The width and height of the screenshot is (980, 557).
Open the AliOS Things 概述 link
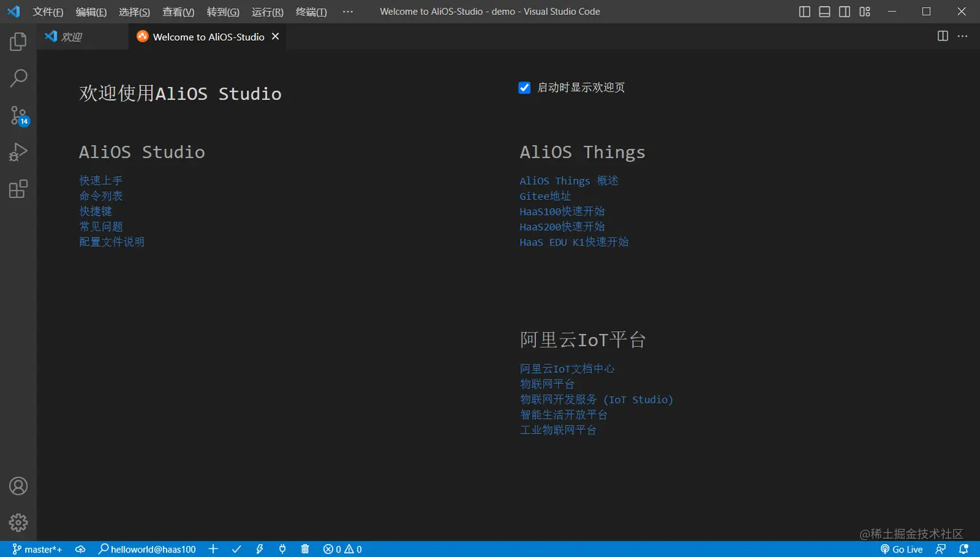point(569,180)
